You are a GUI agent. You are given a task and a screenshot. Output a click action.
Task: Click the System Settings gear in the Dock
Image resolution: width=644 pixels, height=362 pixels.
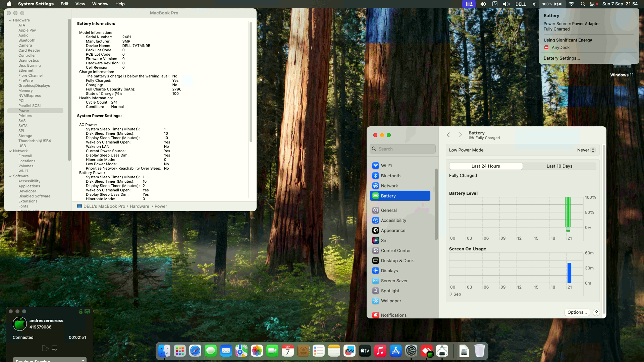pyautogui.click(x=411, y=351)
